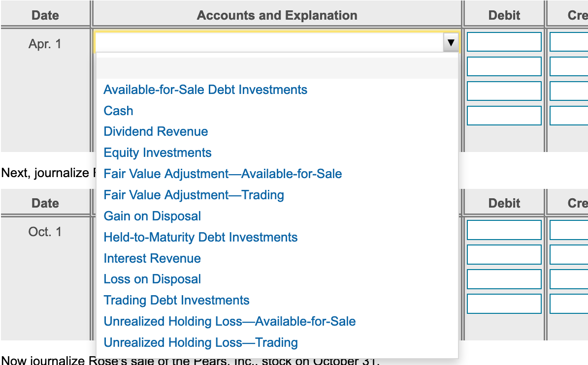The height and width of the screenshot is (365, 588).
Task: Select Dividend Revenue option
Action: (156, 132)
